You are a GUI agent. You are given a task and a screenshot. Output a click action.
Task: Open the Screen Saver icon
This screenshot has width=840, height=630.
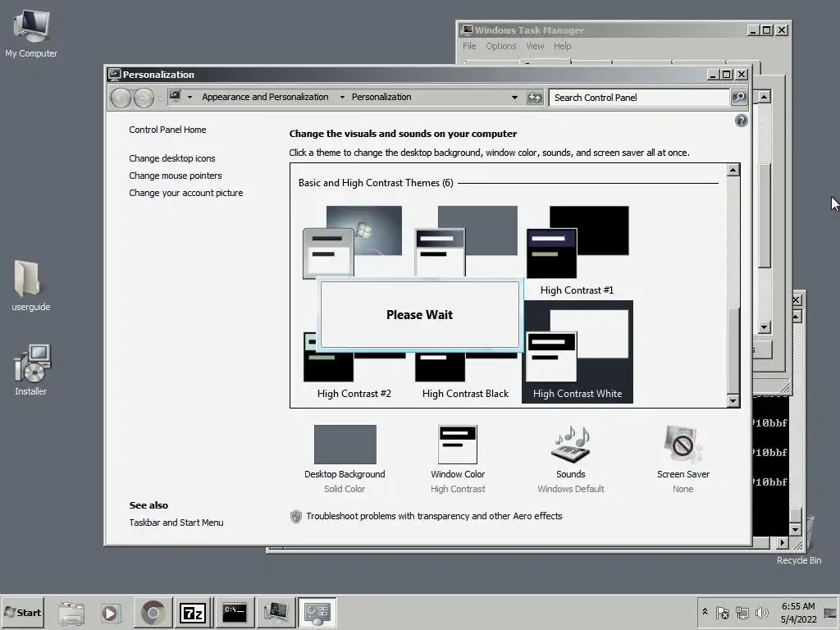pyautogui.click(x=682, y=445)
